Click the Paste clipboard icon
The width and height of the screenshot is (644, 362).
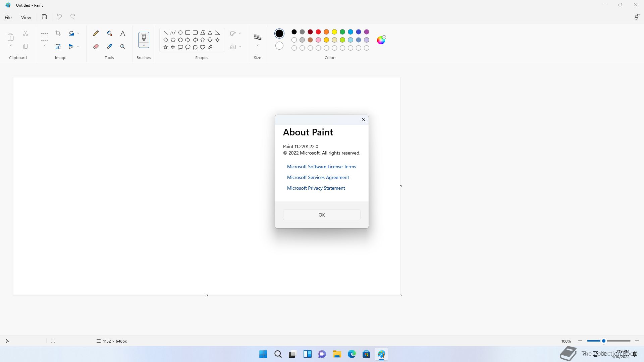click(x=11, y=37)
